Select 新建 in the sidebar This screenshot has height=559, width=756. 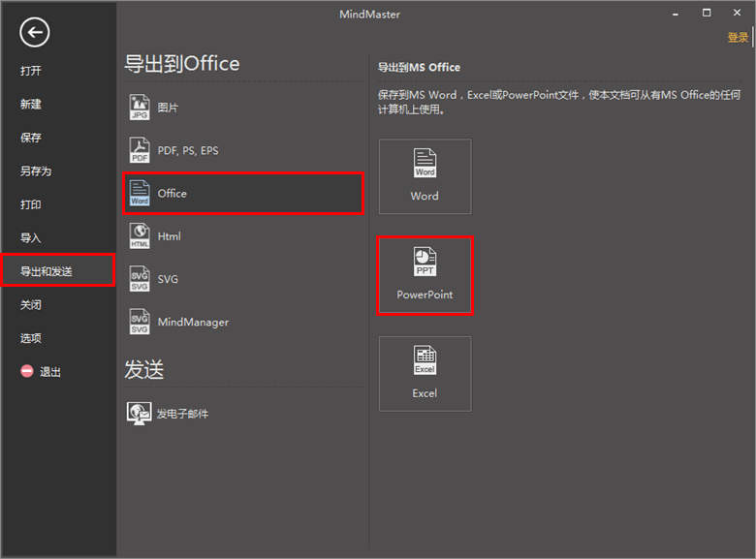coord(31,105)
